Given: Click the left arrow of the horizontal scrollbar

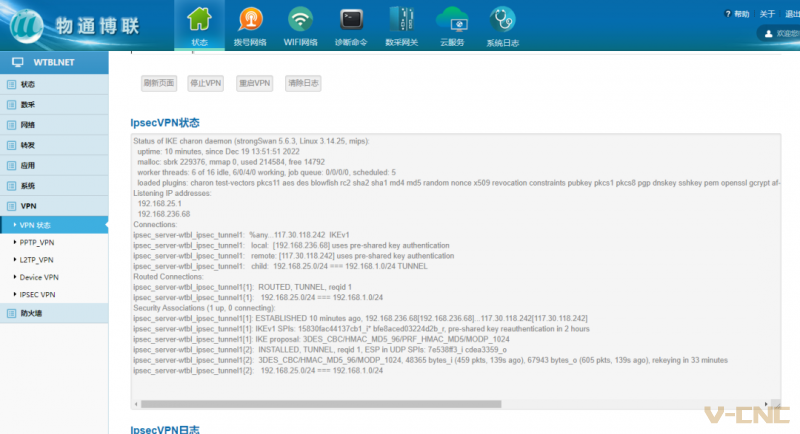Looking at the screenshot, I should (136, 404).
